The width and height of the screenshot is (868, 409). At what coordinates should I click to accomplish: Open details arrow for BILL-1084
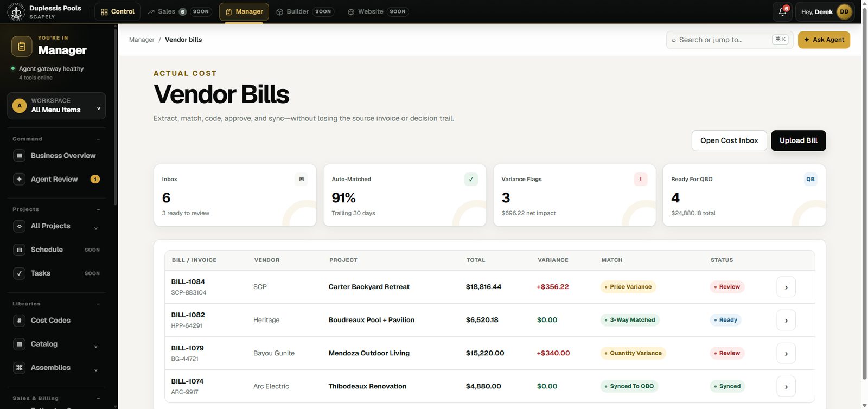786,287
